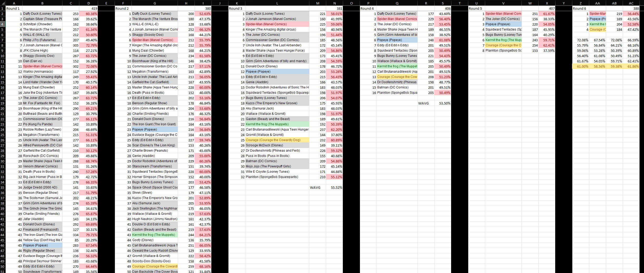
Task: Click the WAVG label beside 53.50%
Action: point(426,103)
